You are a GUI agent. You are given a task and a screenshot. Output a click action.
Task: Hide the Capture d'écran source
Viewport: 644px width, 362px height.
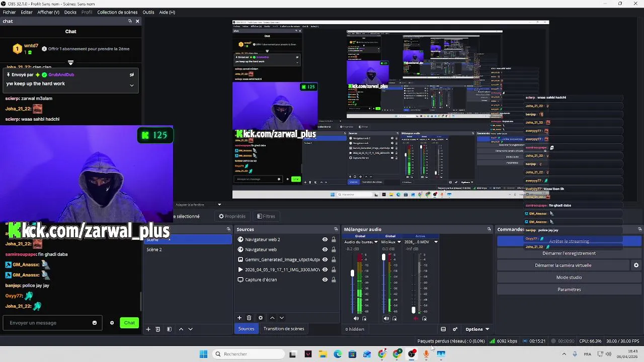(325, 280)
